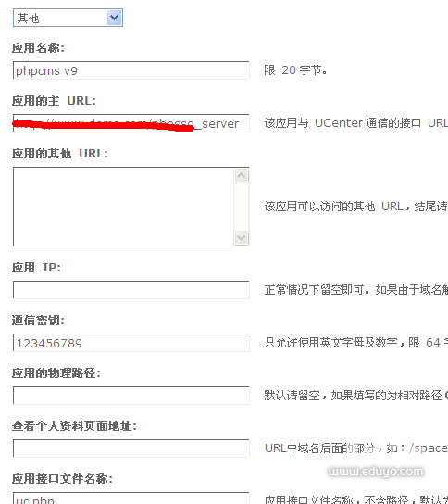448x504 pixels.
Task: Click the 应用 IP label
Action: [36, 268]
